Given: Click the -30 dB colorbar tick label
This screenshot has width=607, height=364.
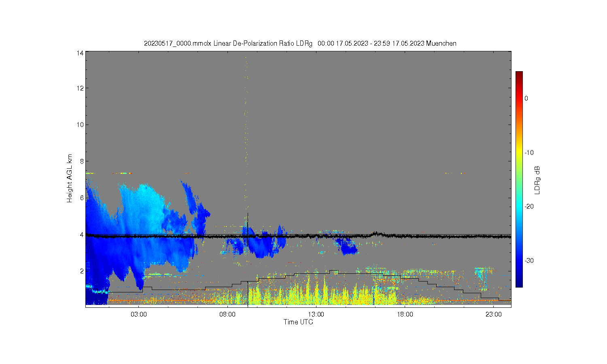Looking at the screenshot, I should pos(529,260).
